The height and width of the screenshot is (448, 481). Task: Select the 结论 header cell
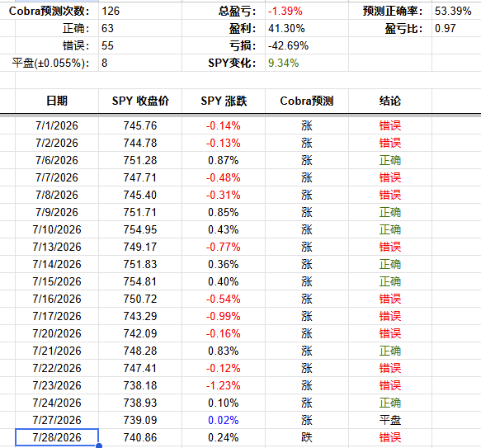coord(390,101)
